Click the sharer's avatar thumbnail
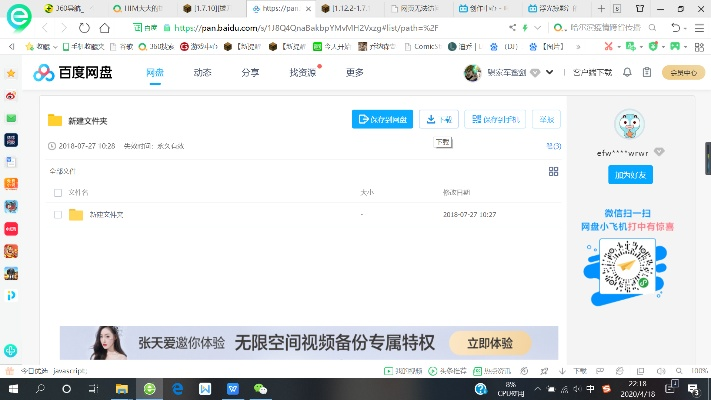711x400 pixels. (629, 124)
